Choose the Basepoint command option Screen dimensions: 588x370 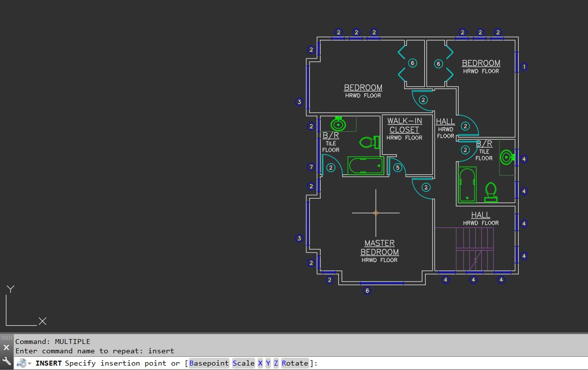[209, 364]
